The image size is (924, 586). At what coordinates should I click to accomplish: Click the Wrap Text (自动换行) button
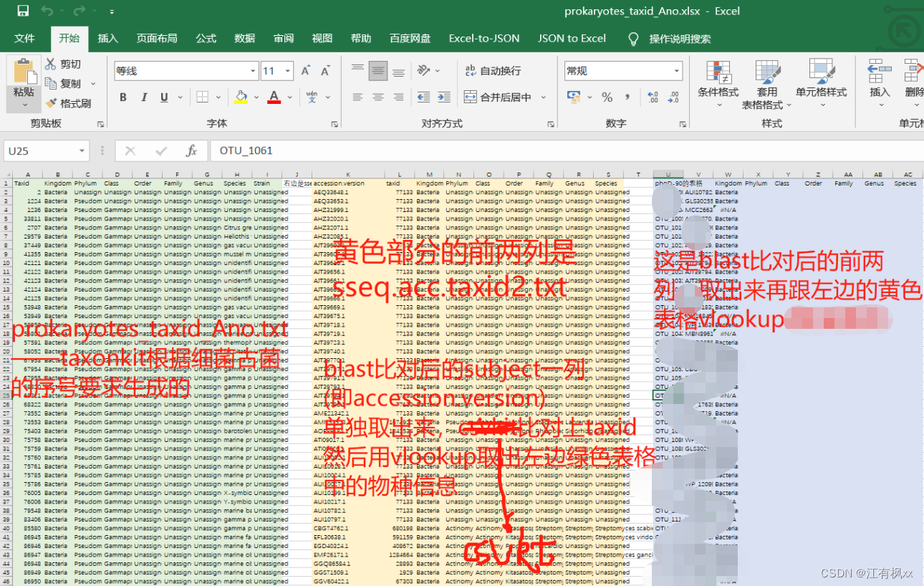[493, 70]
